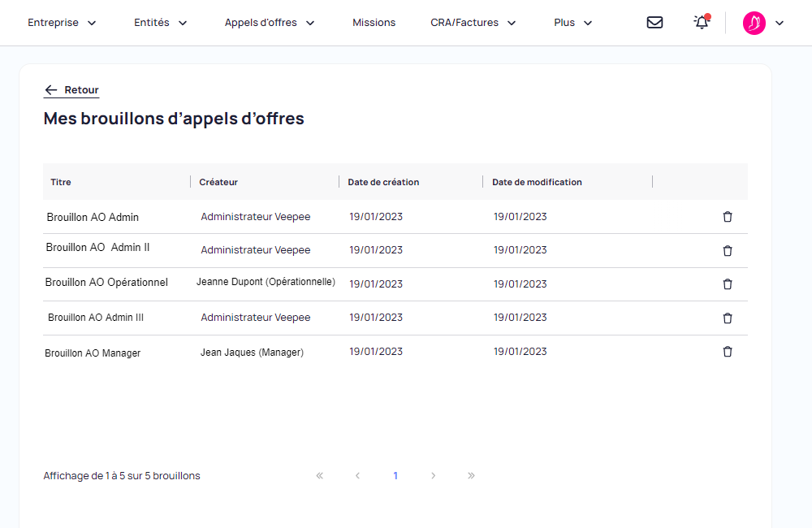The image size is (812, 528).
Task: Open the Missions menu item
Action: tap(374, 23)
